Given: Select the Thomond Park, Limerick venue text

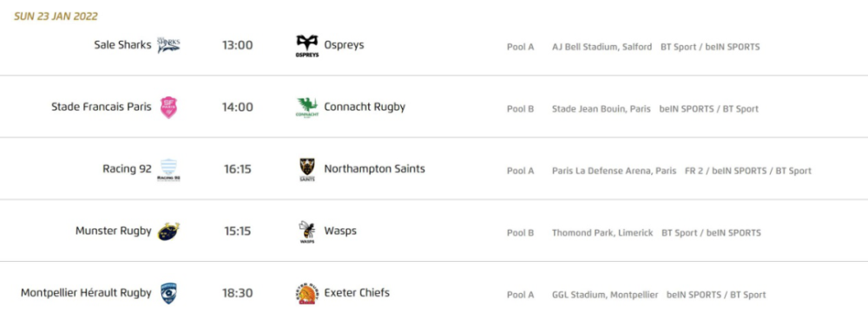Looking at the screenshot, I should pos(602,232).
